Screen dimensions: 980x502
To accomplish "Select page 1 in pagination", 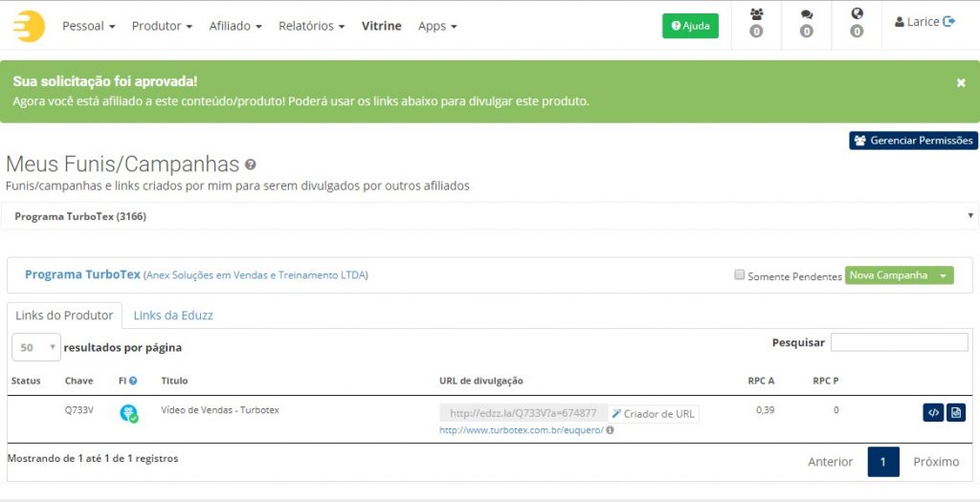I will (883, 462).
